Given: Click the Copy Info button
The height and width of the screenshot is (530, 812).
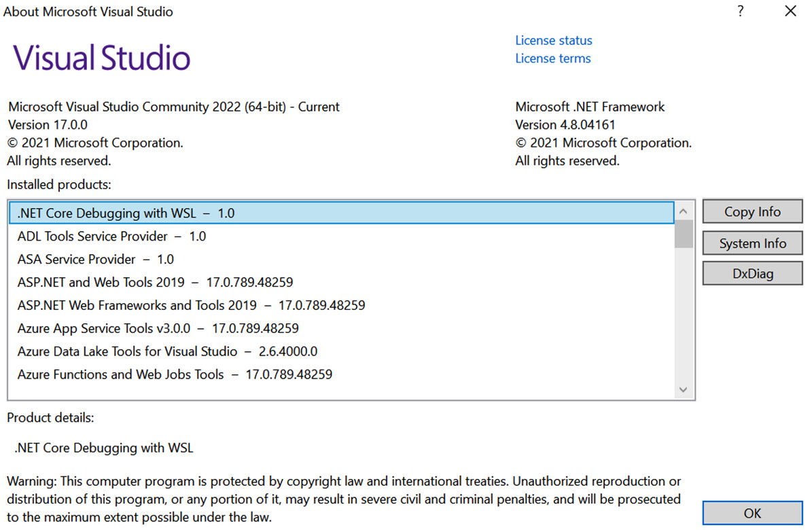Looking at the screenshot, I should (x=752, y=211).
